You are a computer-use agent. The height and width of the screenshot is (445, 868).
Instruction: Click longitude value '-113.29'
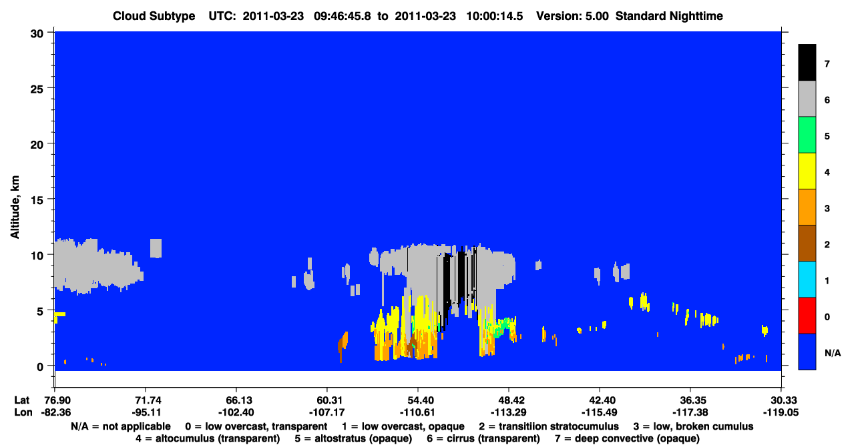coord(509,412)
